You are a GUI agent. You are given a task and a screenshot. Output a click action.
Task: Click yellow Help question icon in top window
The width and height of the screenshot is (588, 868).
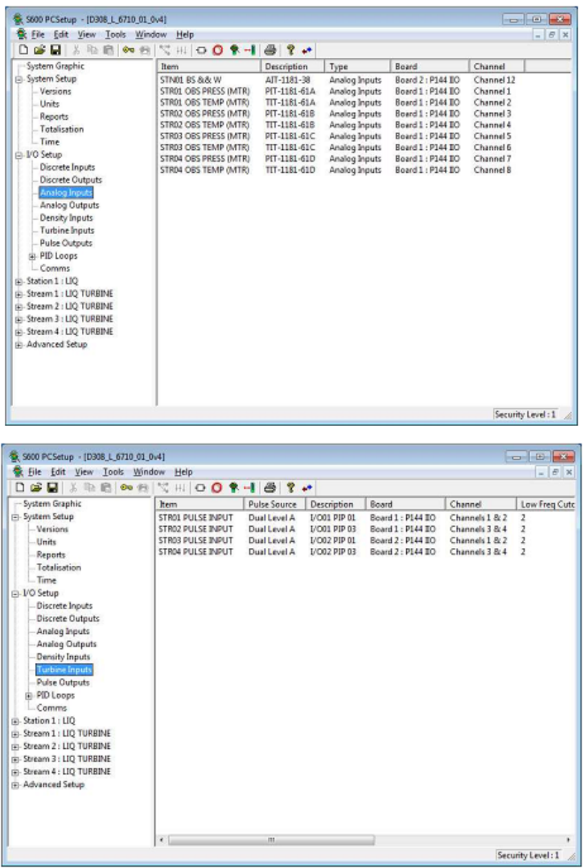click(x=292, y=50)
